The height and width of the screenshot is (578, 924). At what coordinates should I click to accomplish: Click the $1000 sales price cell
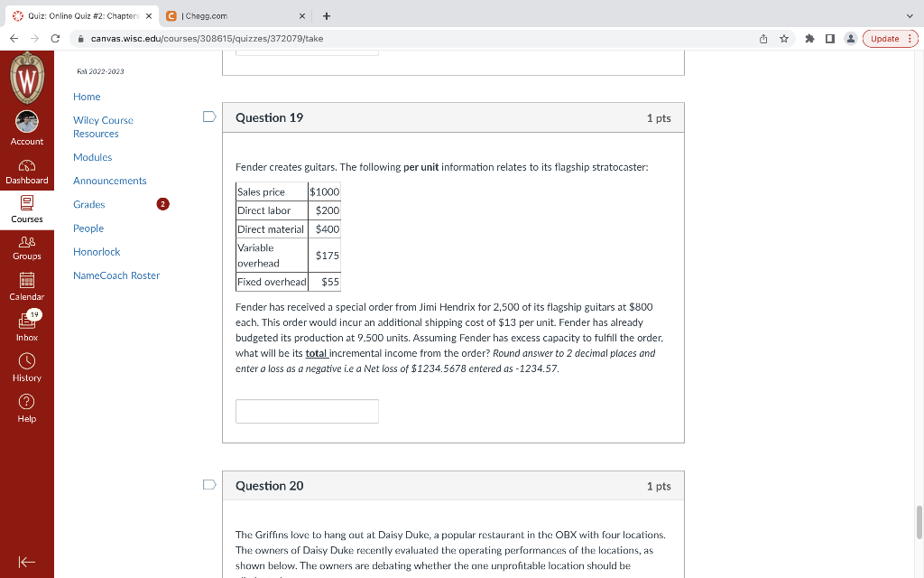click(324, 191)
